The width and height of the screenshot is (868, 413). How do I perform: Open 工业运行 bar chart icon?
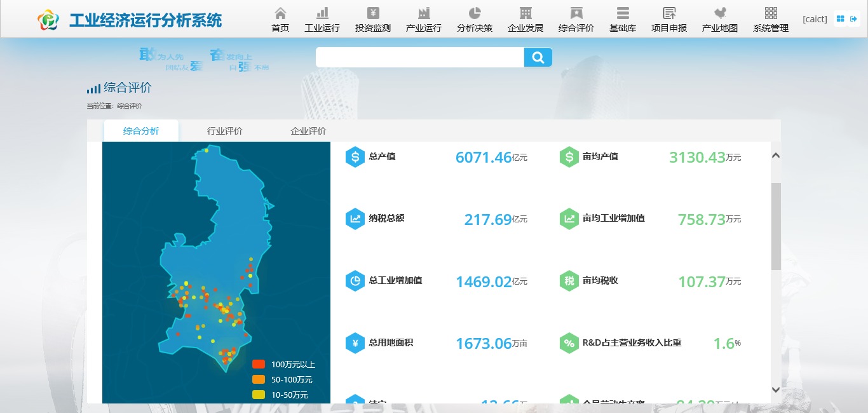(x=322, y=13)
